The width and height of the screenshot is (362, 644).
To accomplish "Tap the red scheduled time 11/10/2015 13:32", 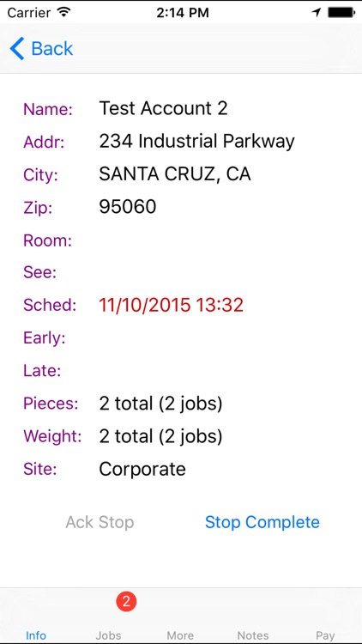I will pos(172,305).
